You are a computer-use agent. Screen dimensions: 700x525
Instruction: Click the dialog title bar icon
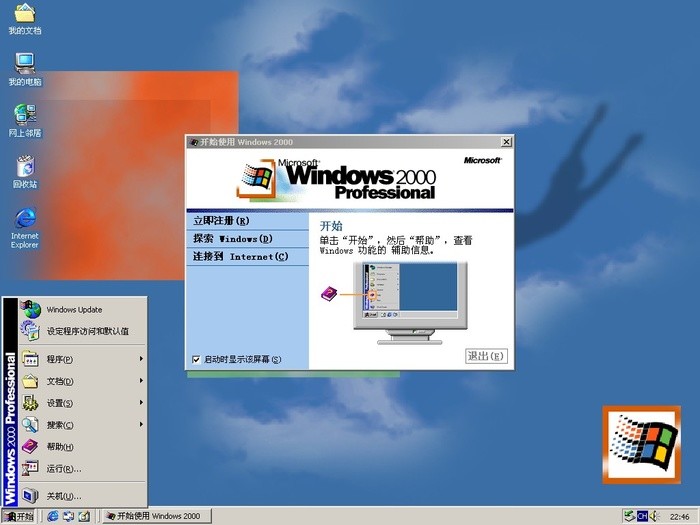(194, 142)
